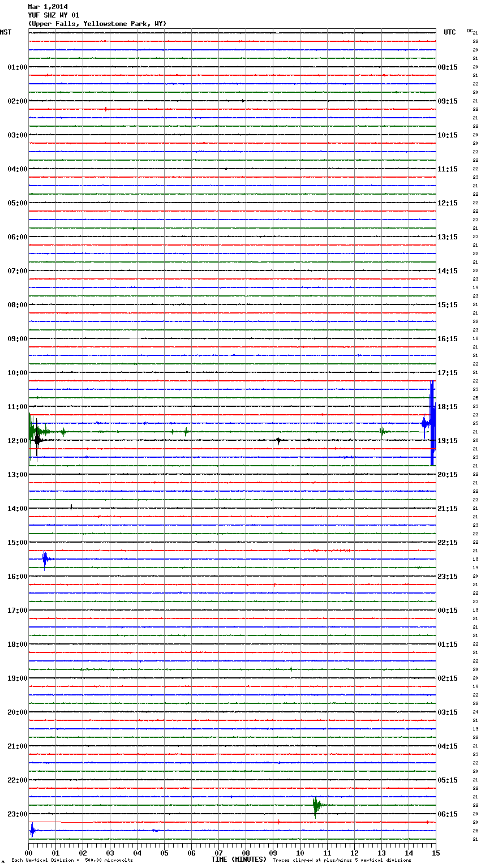Screen dimensions: 481x868
Task: Select the 13:00 MST hour label
Action: 17,475
